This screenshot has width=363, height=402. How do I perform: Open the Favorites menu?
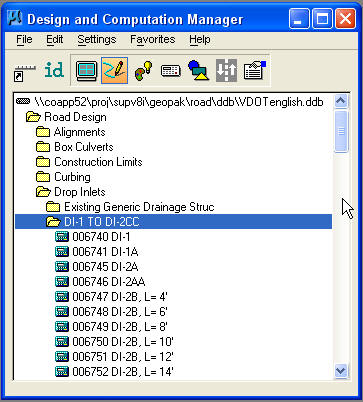[x=153, y=39]
